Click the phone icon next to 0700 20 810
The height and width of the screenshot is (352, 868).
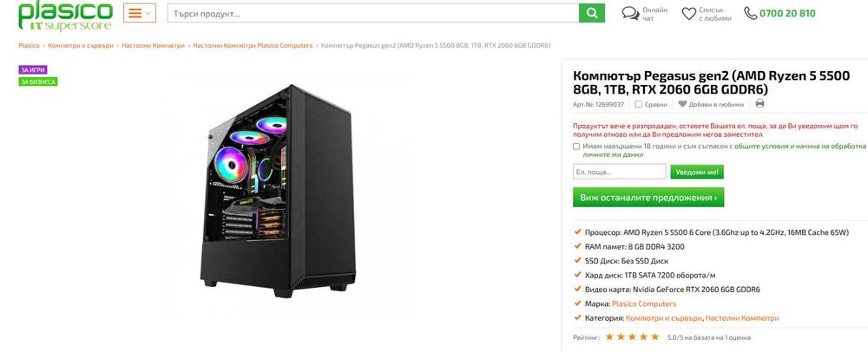point(751,13)
